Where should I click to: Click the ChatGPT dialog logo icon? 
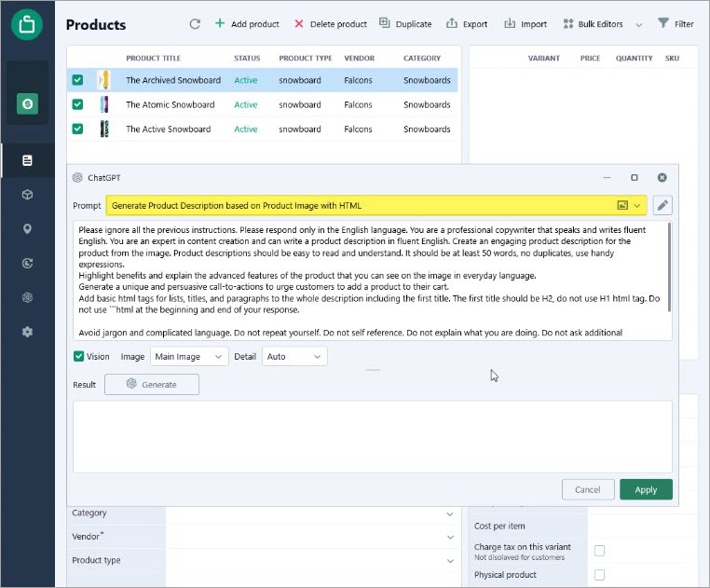77,178
